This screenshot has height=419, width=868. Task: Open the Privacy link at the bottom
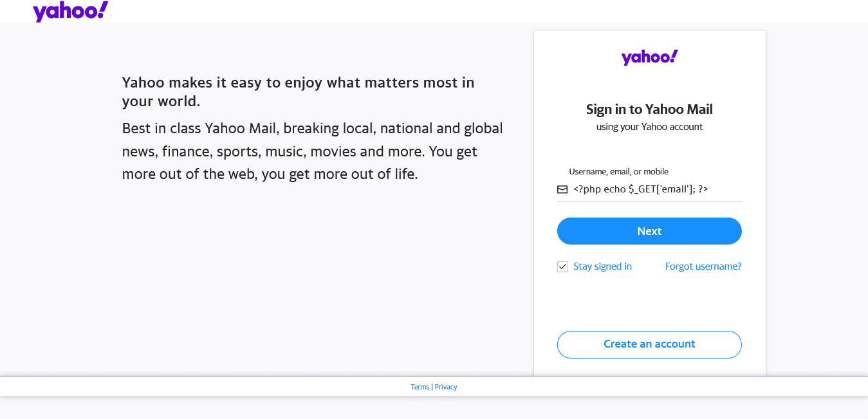pyautogui.click(x=446, y=386)
